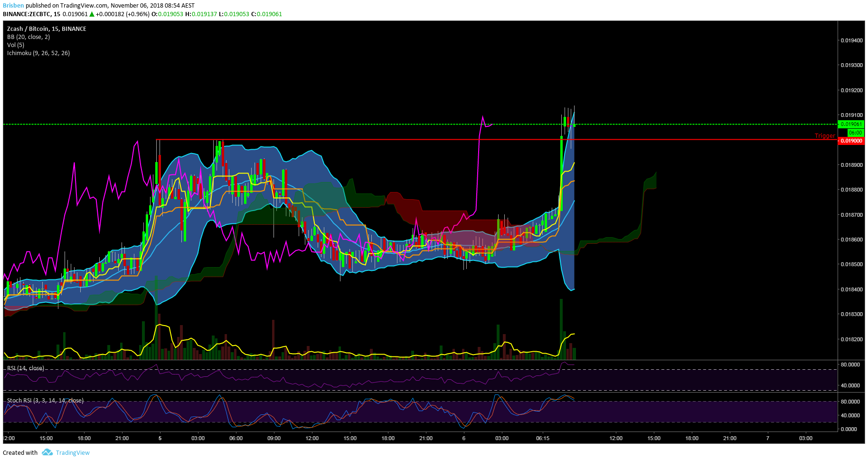
Task: Click the 0.019400 price axis label
Action: [852, 41]
